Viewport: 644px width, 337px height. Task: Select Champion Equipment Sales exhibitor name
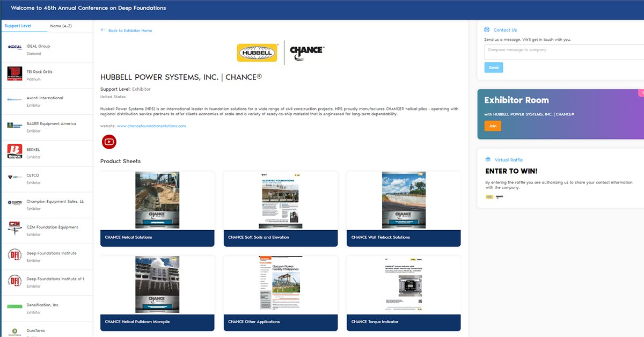(x=55, y=201)
